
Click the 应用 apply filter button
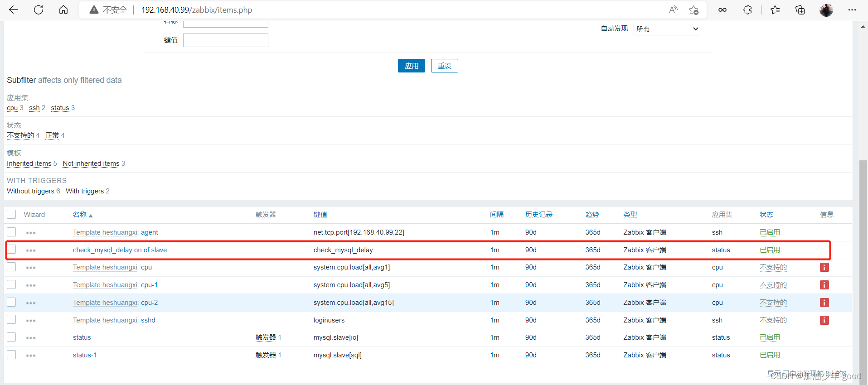tap(412, 66)
